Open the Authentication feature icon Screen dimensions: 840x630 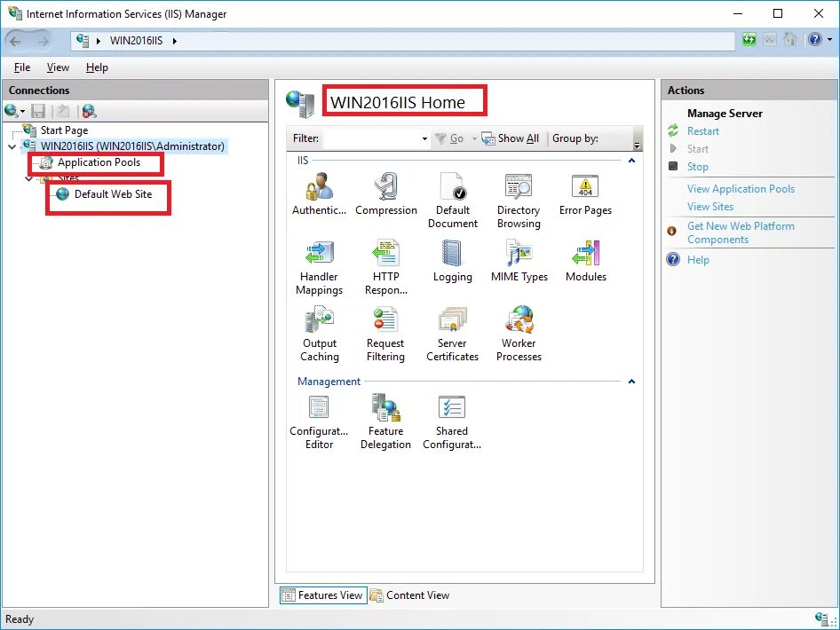[319, 193]
